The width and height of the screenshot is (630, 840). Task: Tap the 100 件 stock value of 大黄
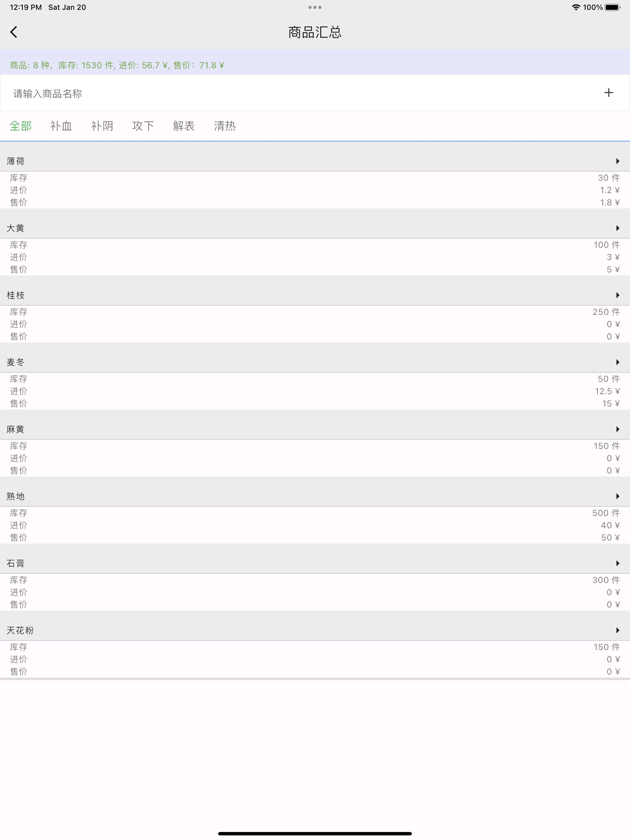point(607,245)
